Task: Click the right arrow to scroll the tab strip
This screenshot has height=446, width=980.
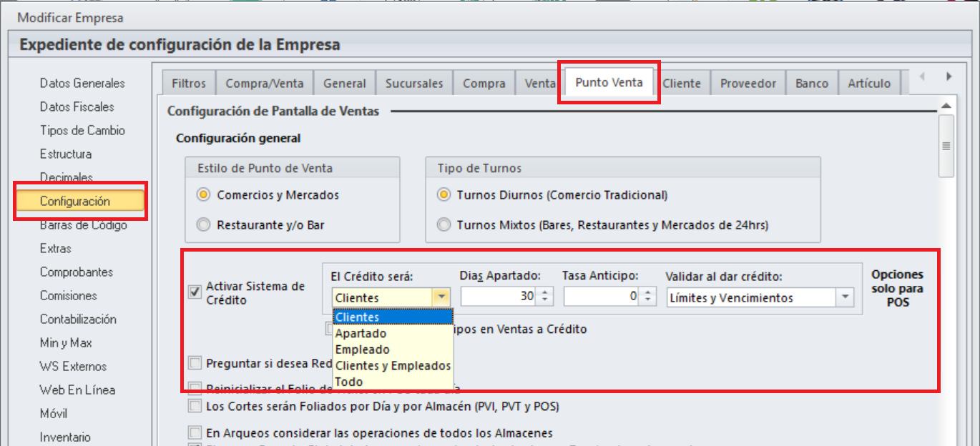Action: (x=949, y=75)
